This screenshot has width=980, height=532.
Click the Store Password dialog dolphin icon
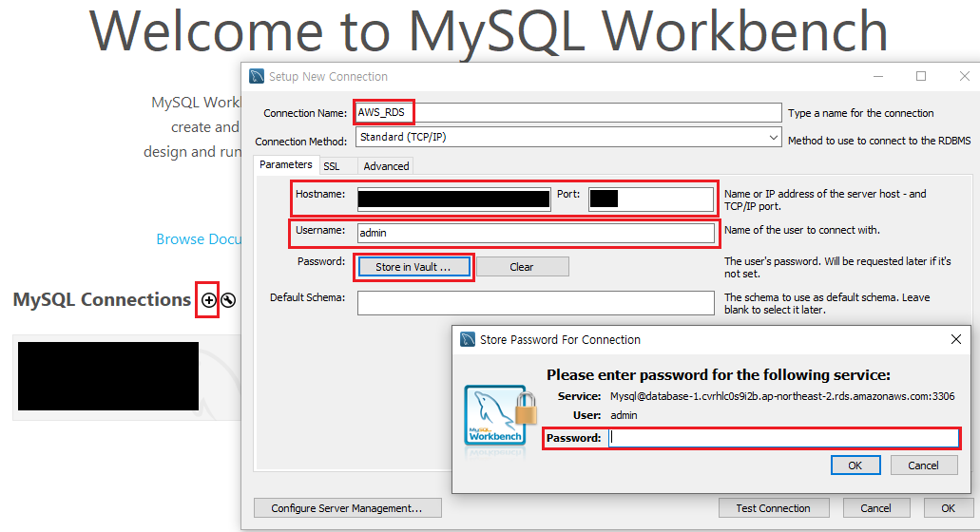468,339
